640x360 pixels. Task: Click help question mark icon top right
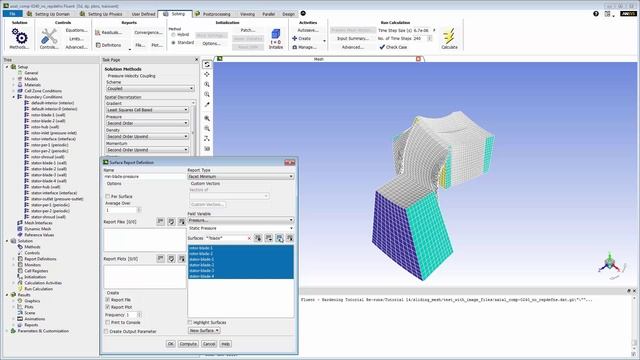(x=596, y=14)
